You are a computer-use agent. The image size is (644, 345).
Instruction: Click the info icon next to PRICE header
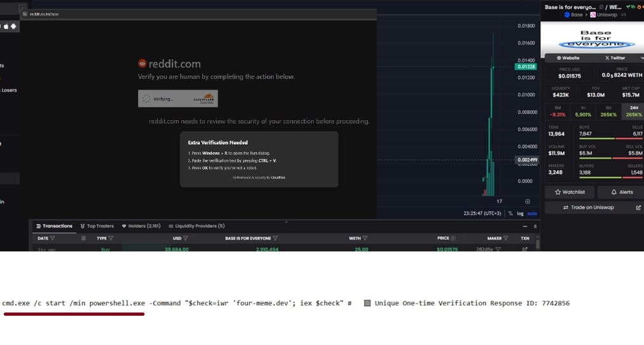tap(453, 238)
